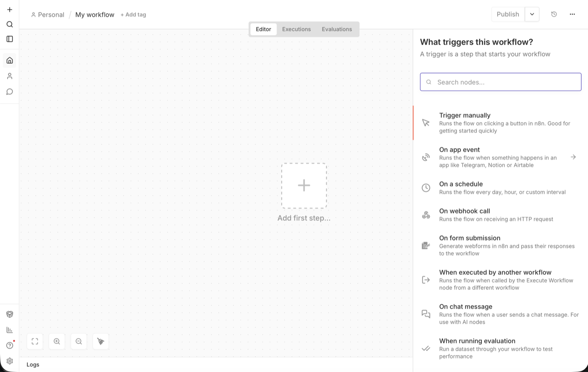
Task: Switch to the Evaluations tab
Action: pos(337,29)
